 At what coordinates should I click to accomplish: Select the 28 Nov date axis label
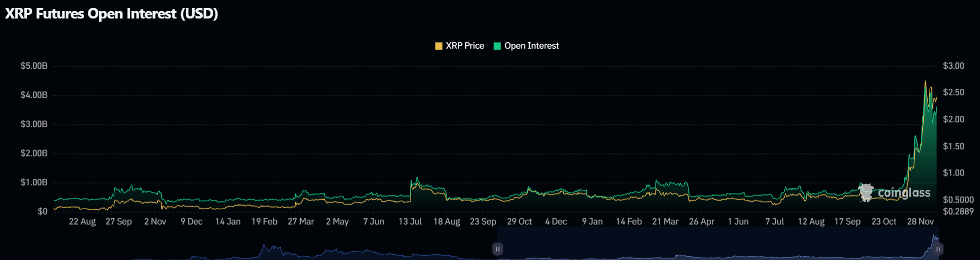point(920,221)
